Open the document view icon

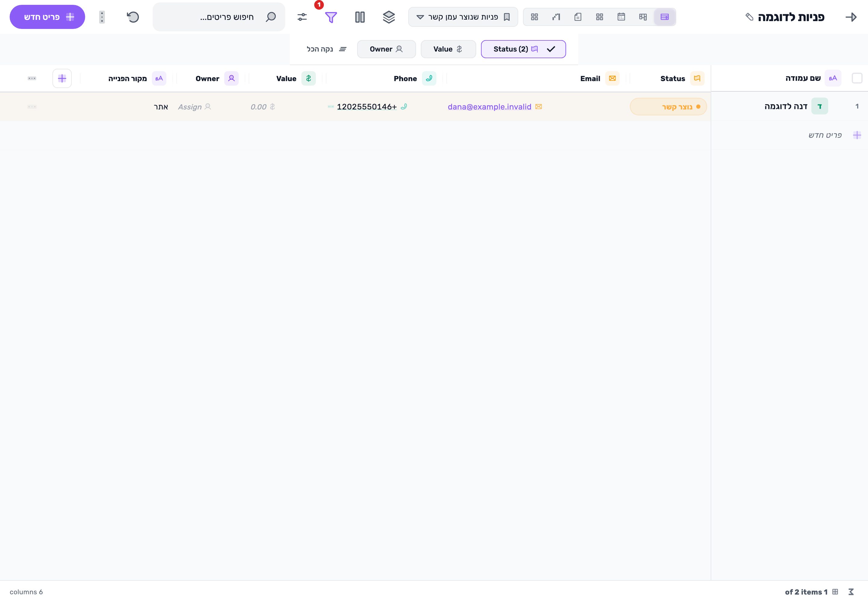coord(578,17)
